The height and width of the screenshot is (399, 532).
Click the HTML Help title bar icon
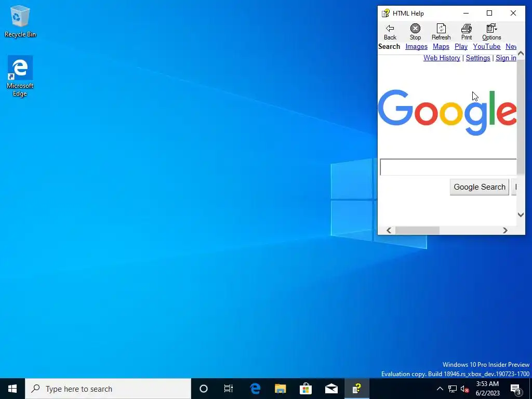tap(385, 13)
